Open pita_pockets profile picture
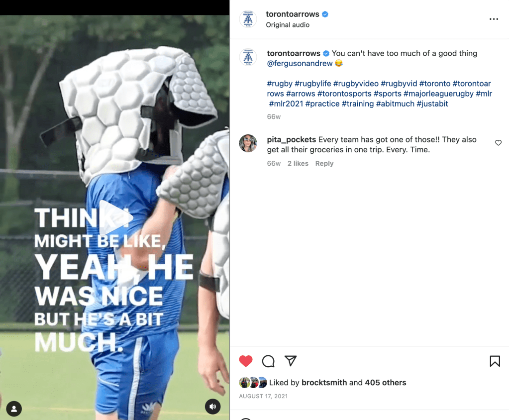 tap(248, 143)
